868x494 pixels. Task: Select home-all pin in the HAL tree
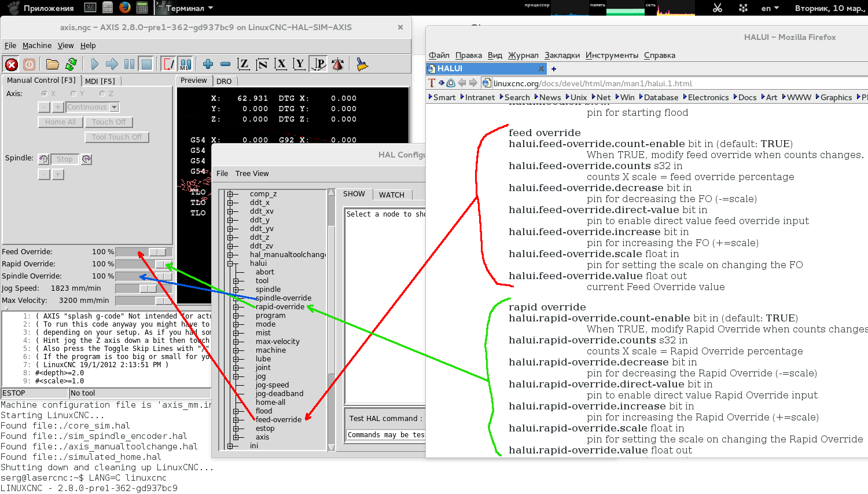(270, 402)
